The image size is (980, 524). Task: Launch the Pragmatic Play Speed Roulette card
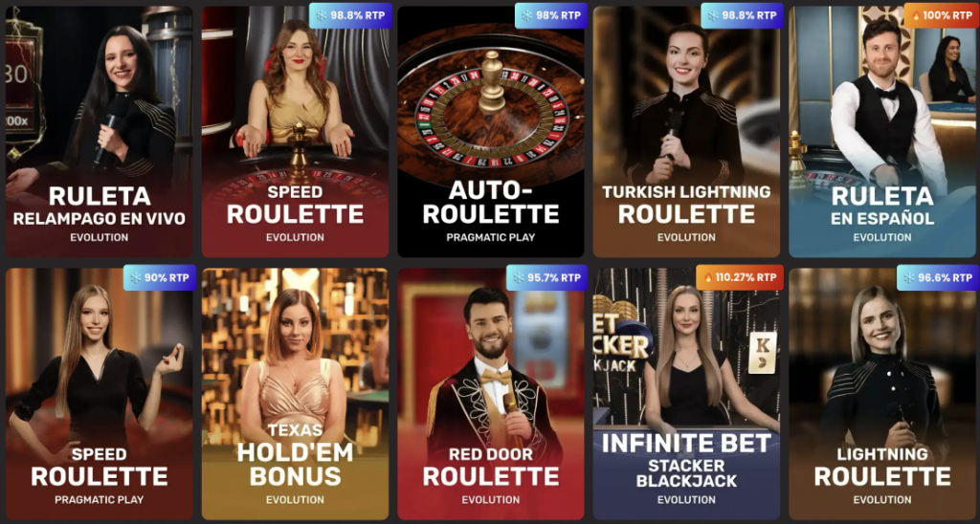pos(100,394)
